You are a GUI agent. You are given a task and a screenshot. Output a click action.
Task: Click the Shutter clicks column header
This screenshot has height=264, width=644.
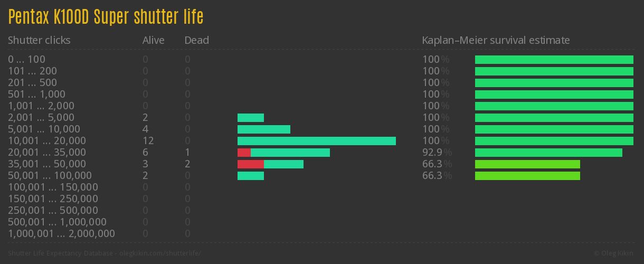tap(39, 40)
